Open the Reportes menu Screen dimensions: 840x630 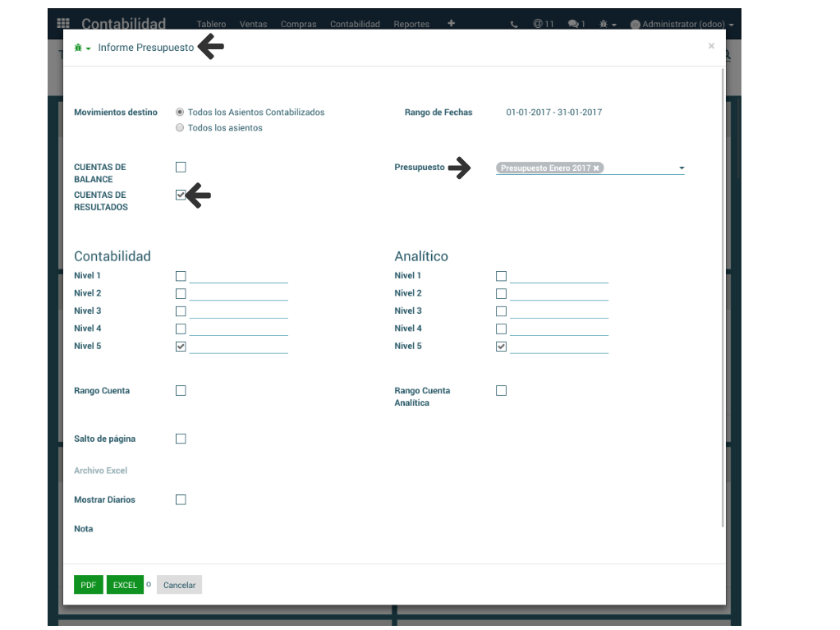click(x=411, y=25)
